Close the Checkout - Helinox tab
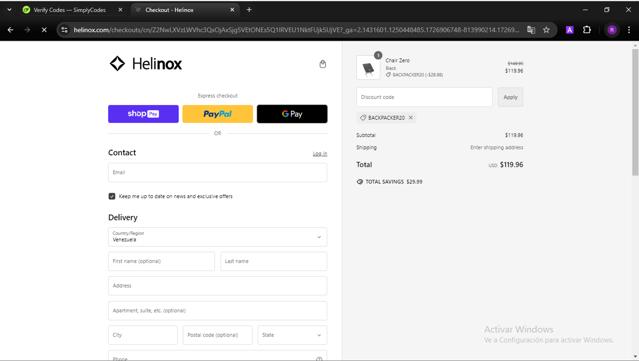The image size is (639, 361). [232, 10]
